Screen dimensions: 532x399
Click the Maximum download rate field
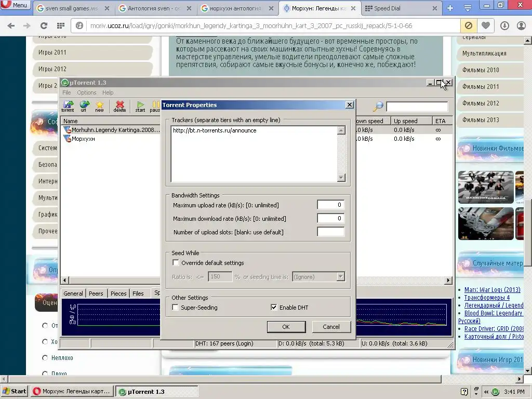point(331,219)
